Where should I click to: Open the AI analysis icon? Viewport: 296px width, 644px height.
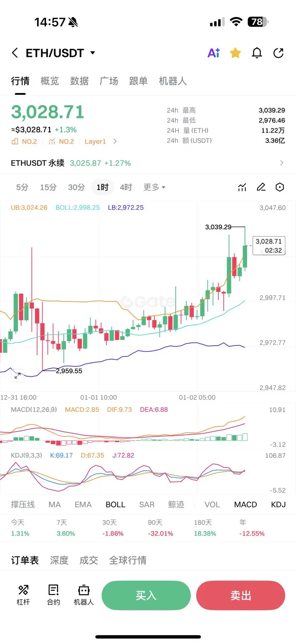point(214,53)
